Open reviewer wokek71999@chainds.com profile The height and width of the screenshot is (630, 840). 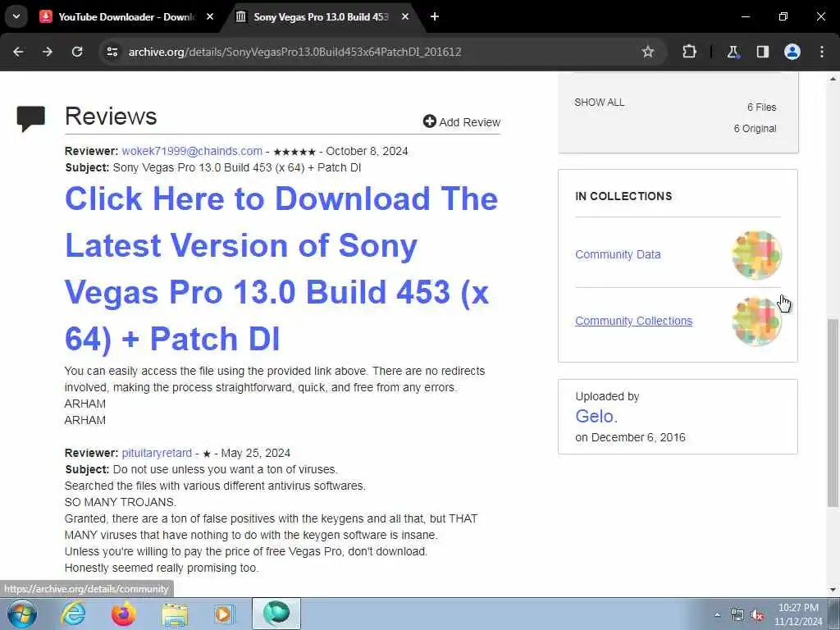tap(192, 152)
